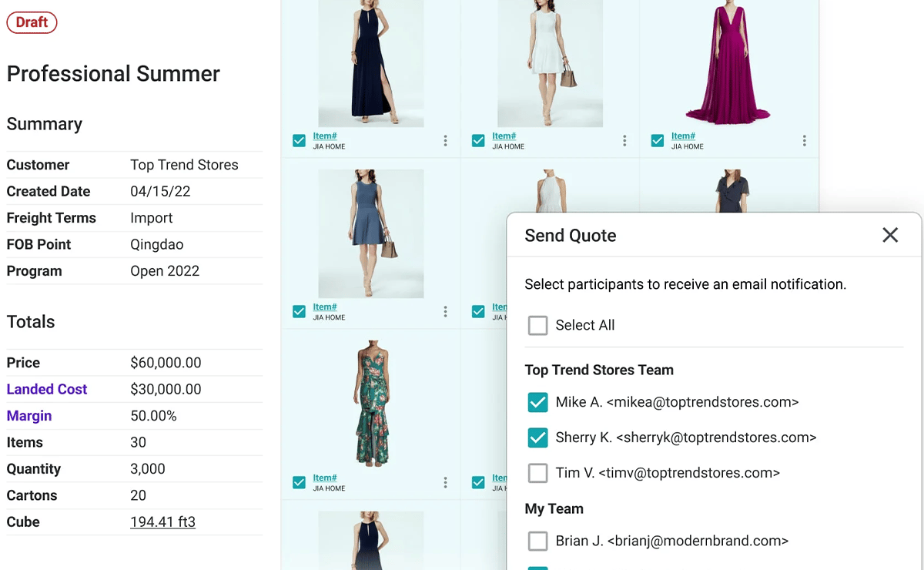The image size is (924, 570).
Task: Deselect the navy gown item checkbox
Action: point(299,141)
